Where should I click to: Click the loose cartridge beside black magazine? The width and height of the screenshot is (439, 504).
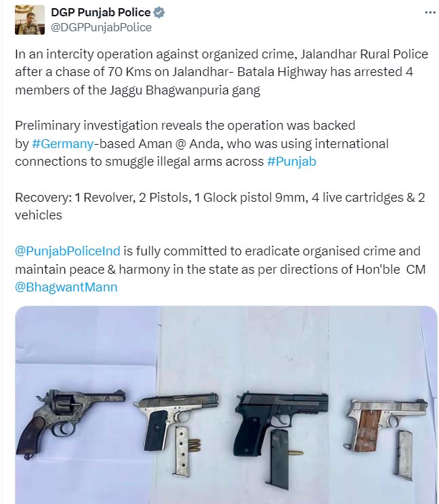pyautogui.click(x=295, y=453)
